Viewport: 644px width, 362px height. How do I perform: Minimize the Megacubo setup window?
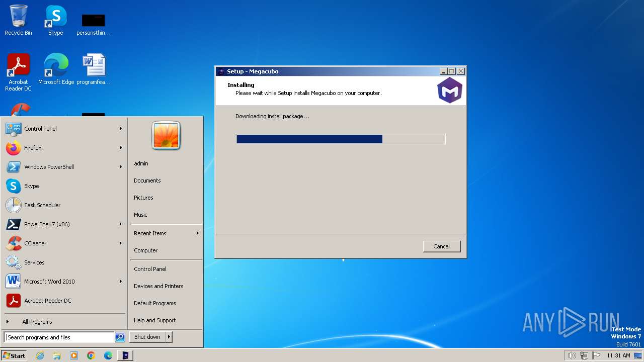(x=443, y=71)
